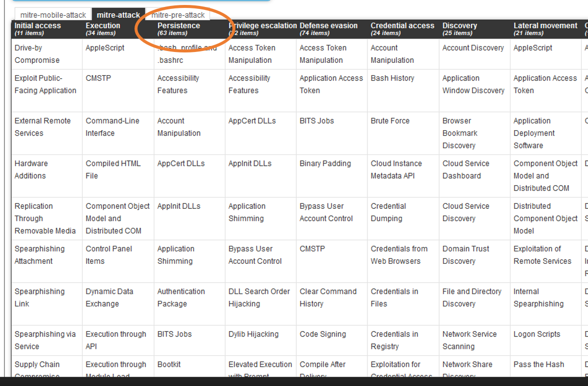Click the Lateral movement column header
The width and height of the screenshot is (588, 386).
[x=545, y=26]
